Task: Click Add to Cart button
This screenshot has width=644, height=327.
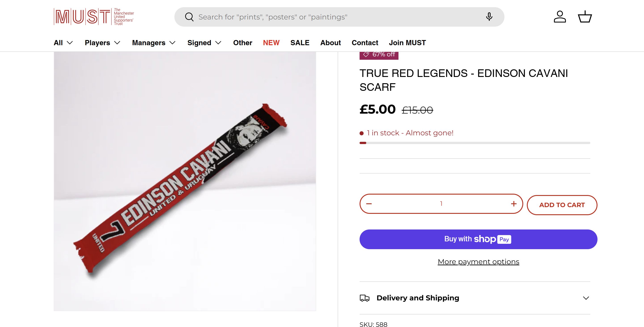Action: coord(562,205)
